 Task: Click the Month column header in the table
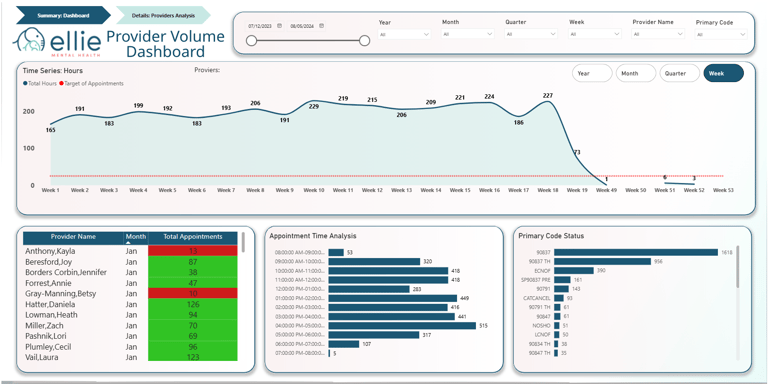[x=136, y=237]
